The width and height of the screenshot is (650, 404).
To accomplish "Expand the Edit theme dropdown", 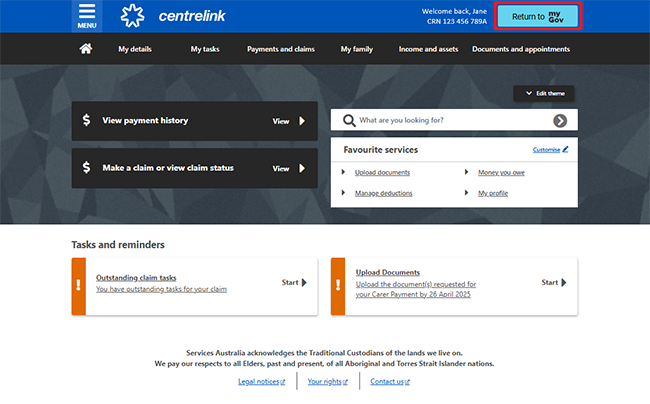I will tap(544, 93).
